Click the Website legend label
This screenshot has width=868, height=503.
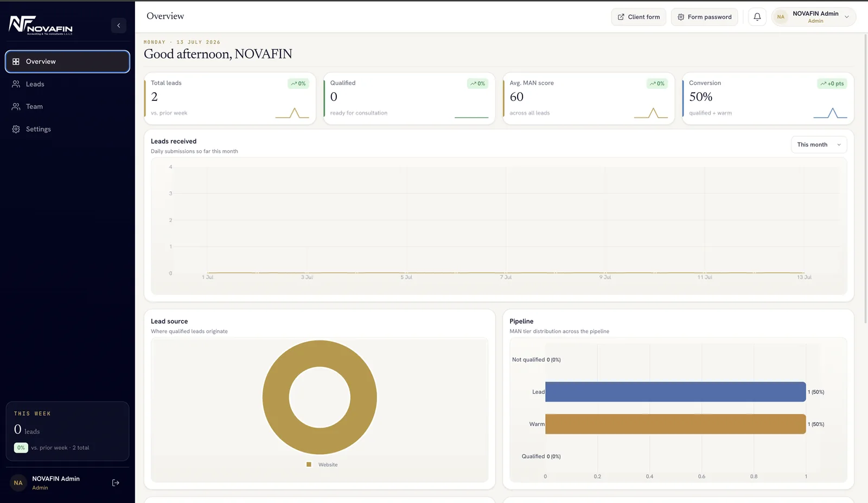point(328,465)
